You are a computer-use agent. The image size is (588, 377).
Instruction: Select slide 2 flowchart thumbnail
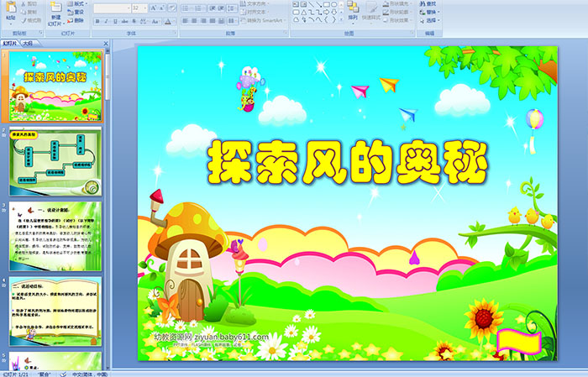(x=55, y=161)
